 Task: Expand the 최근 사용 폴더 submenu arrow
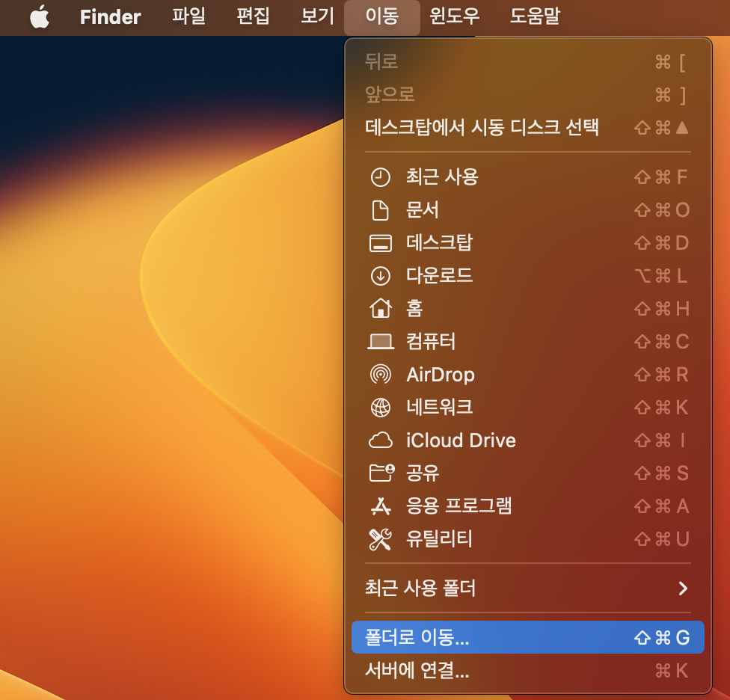click(681, 589)
